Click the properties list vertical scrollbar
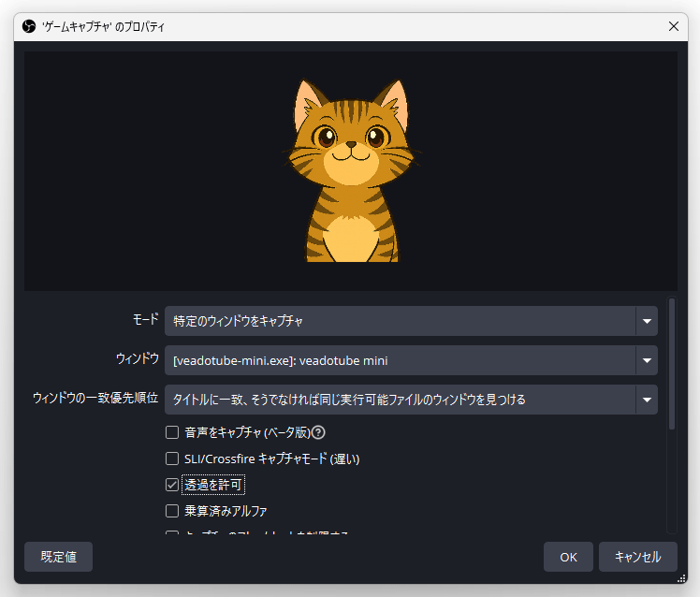This screenshot has height=597, width=700. (670, 365)
